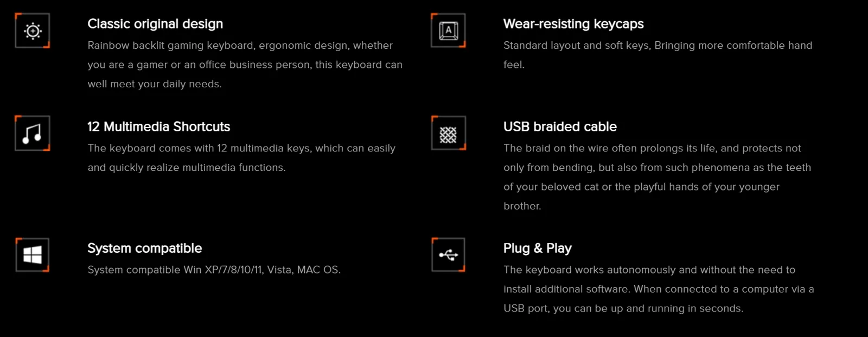Click the rainbow backlight sun icon

[x=33, y=31]
